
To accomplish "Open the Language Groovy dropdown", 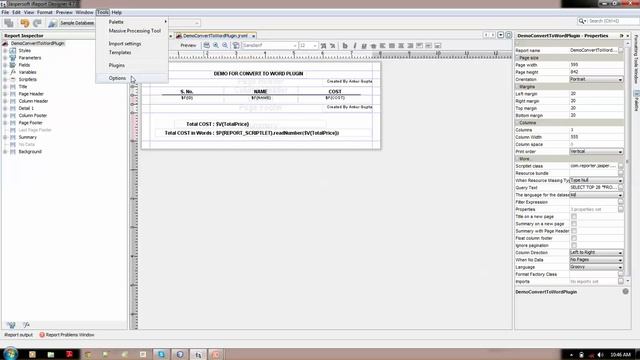I will pyautogui.click(x=596, y=267).
